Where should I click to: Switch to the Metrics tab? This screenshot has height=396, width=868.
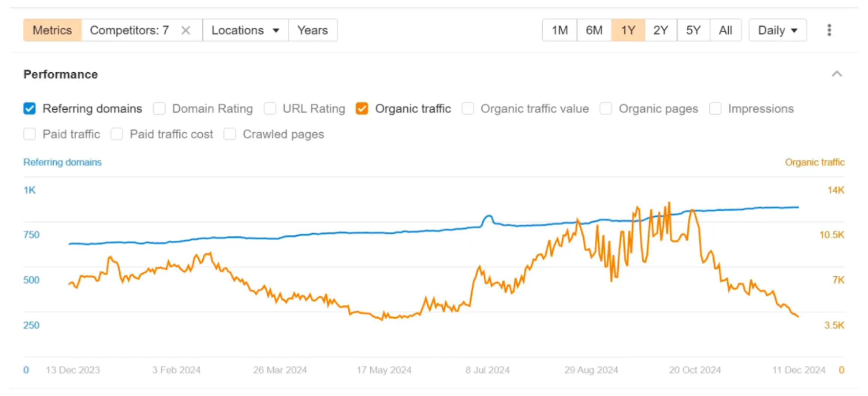tap(52, 30)
